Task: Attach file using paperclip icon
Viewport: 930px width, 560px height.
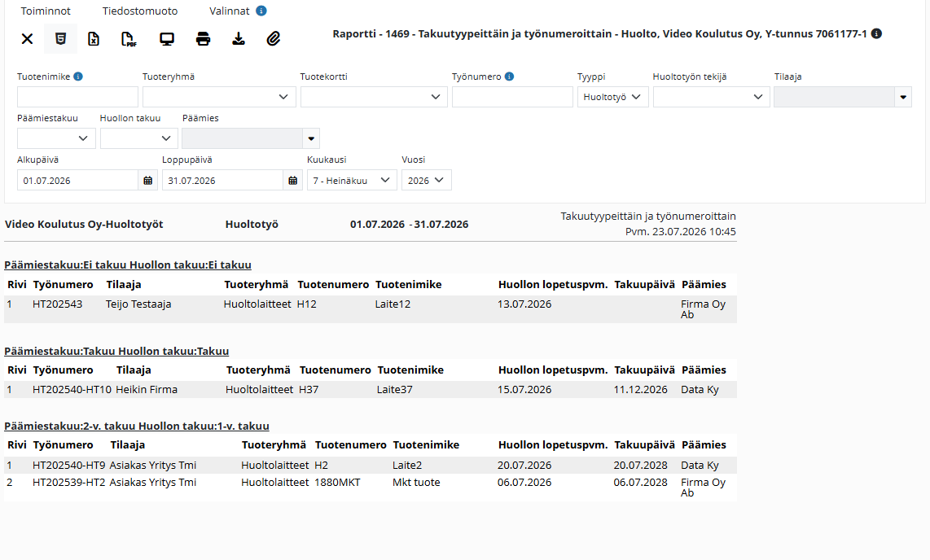Action: (274, 39)
